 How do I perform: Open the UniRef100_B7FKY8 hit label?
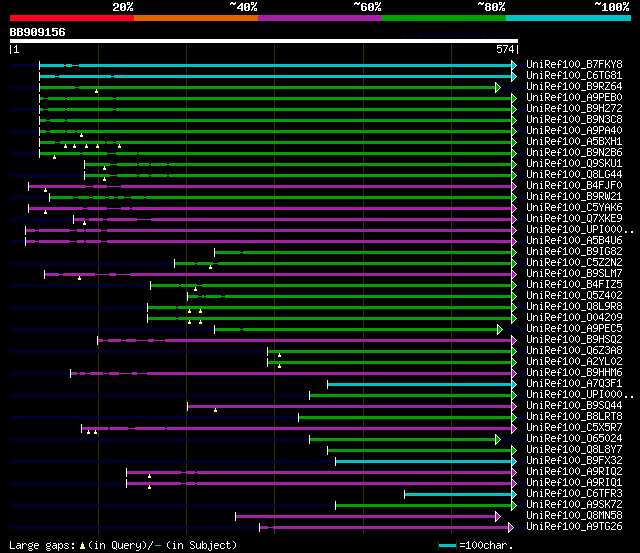[x=574, y=64]
